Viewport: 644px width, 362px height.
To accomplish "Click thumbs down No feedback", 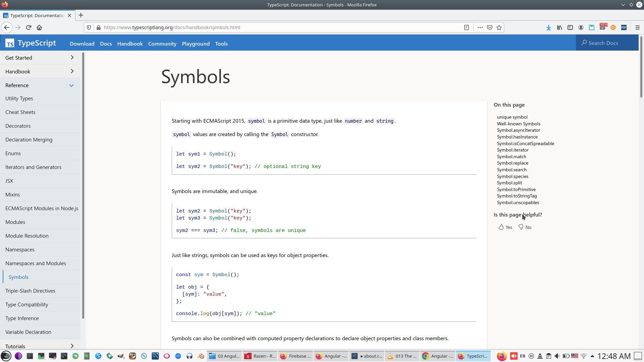I will (525, 227).
